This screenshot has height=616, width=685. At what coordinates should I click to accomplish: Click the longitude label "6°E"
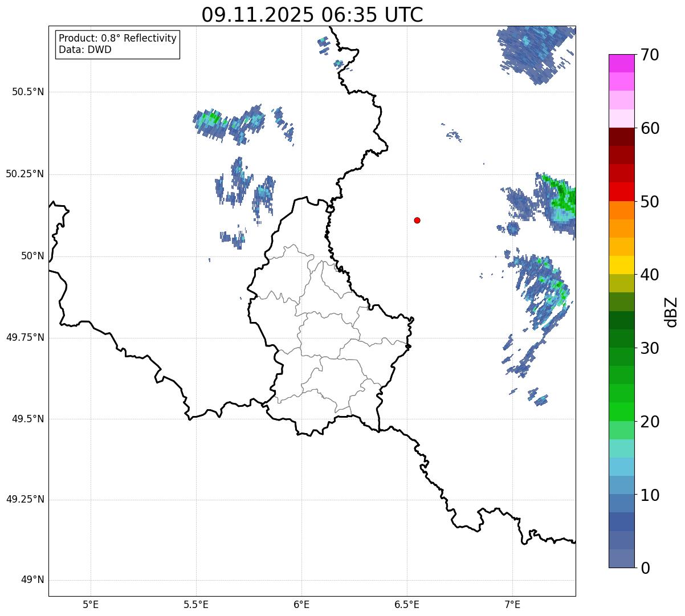301,604
